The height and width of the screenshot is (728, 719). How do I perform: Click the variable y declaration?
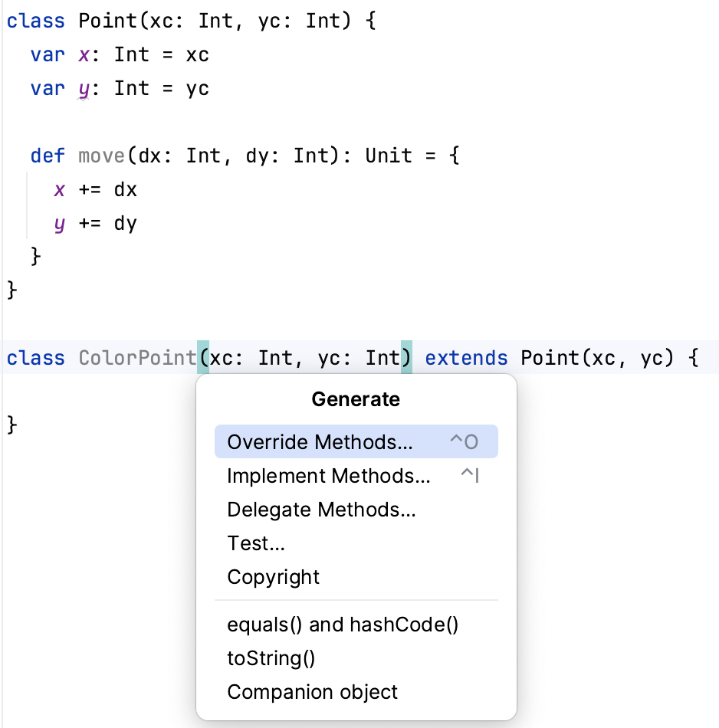click(83, 88)
